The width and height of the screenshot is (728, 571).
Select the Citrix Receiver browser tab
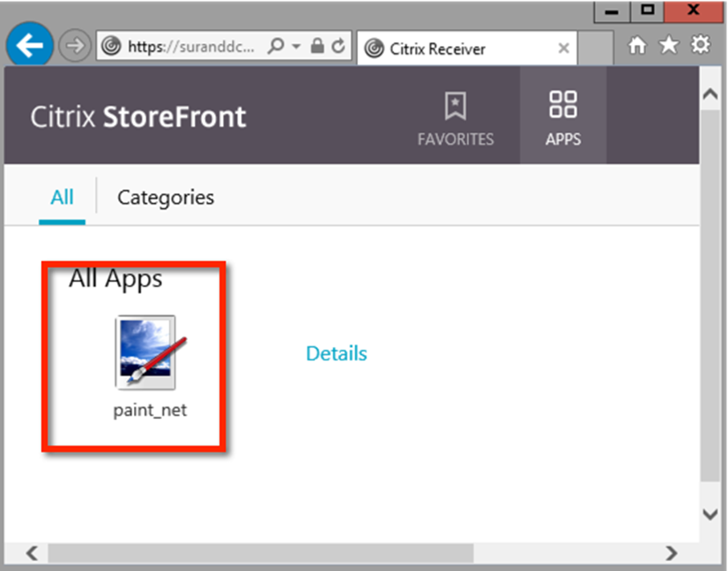tap(467, 48)
